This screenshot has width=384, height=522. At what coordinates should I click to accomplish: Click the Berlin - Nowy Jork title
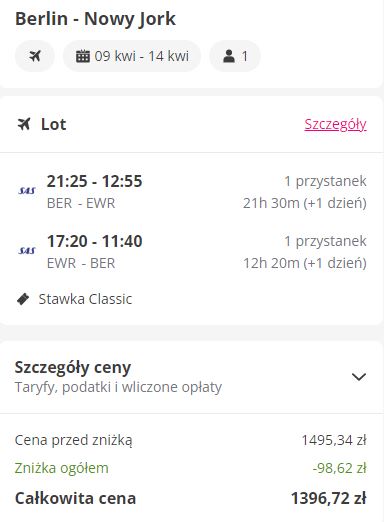point(95,19)
